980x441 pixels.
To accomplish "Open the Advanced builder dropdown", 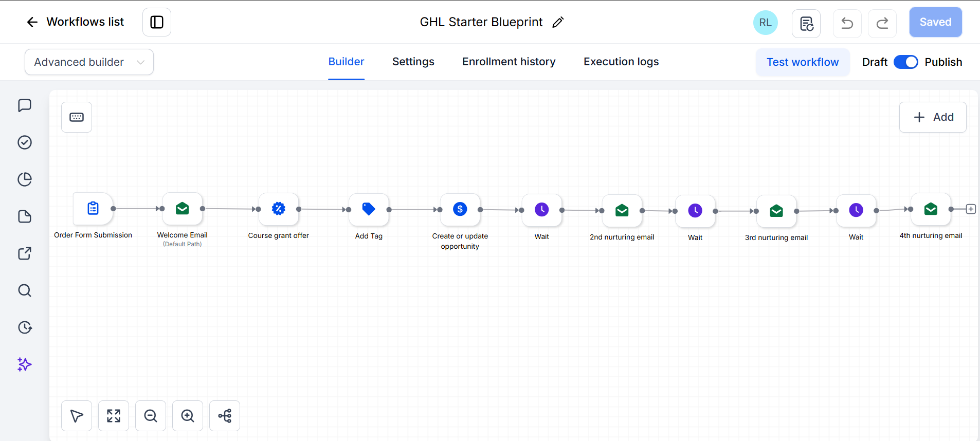I will click(x=89, y=62).
